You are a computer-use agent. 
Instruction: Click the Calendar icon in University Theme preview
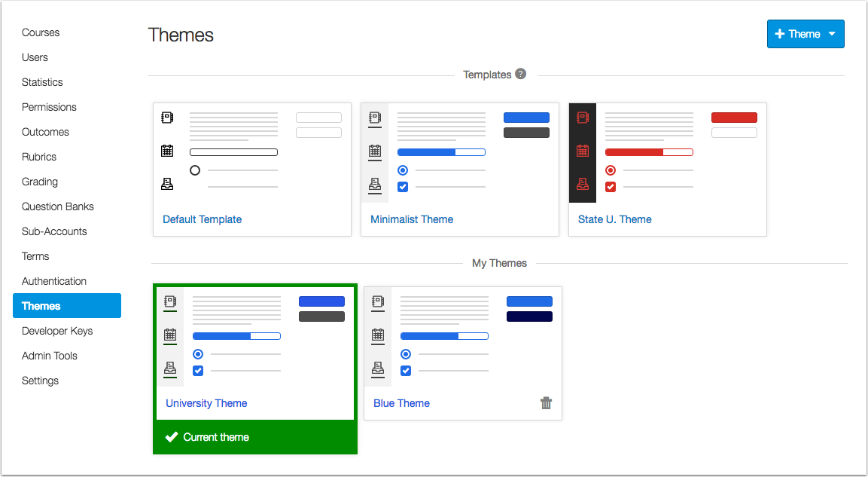(170, 335)
